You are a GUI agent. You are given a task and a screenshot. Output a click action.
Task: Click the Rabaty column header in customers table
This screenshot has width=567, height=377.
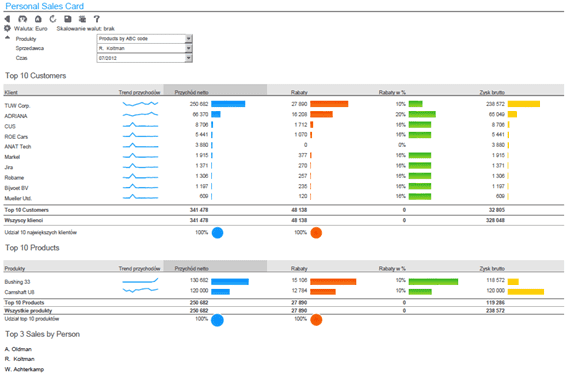[299, 92]
